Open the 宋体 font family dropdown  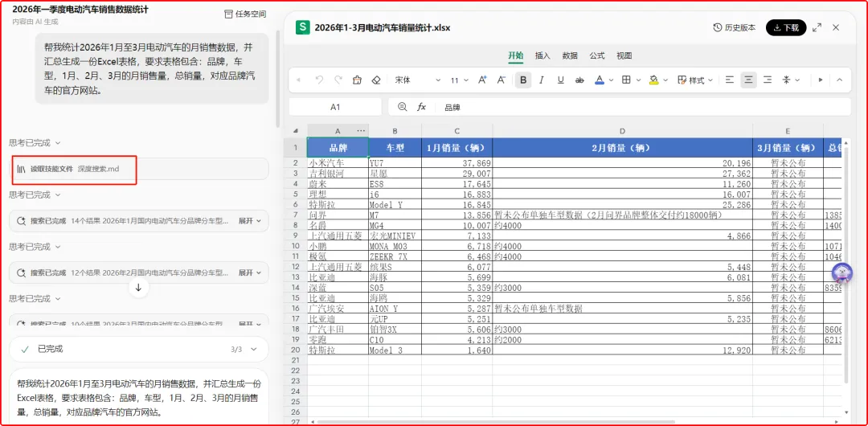418,80
